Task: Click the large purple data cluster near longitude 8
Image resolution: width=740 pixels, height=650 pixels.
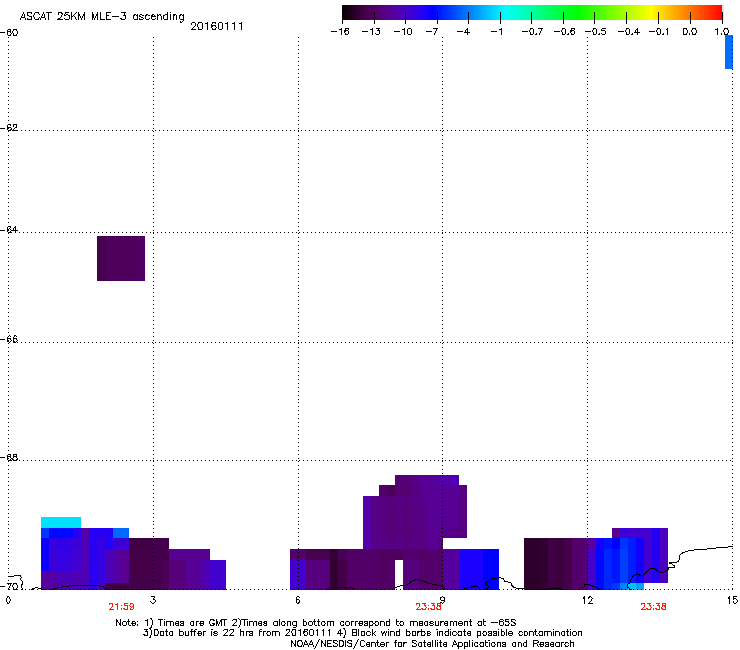Action: click(415, 512)
